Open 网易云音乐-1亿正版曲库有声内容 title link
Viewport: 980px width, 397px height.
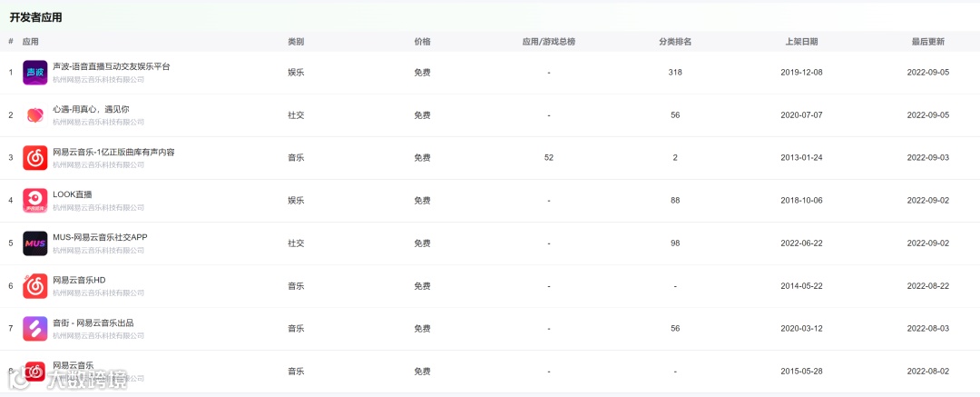pyautogui.click(x=113, y=152)
